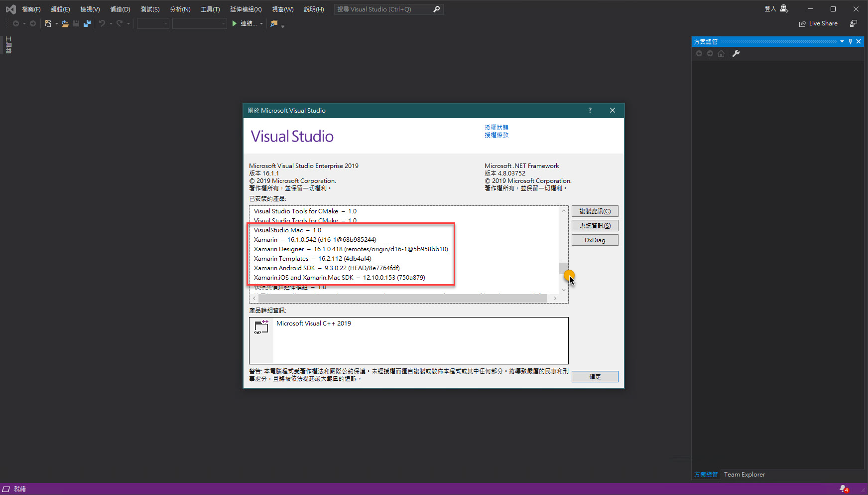The image size is (868, 495).
Task: Pin the Solution Explorer (方案總管) panel
Action: 850,41
